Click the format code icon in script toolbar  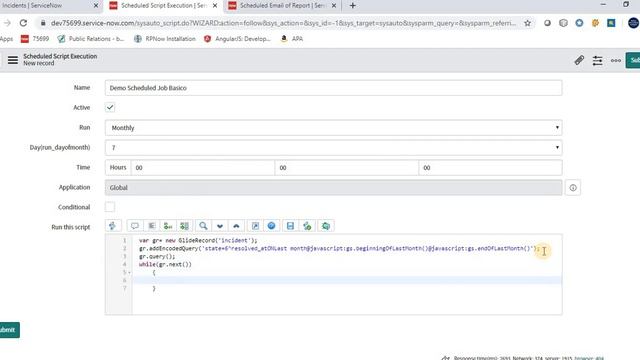151,226
